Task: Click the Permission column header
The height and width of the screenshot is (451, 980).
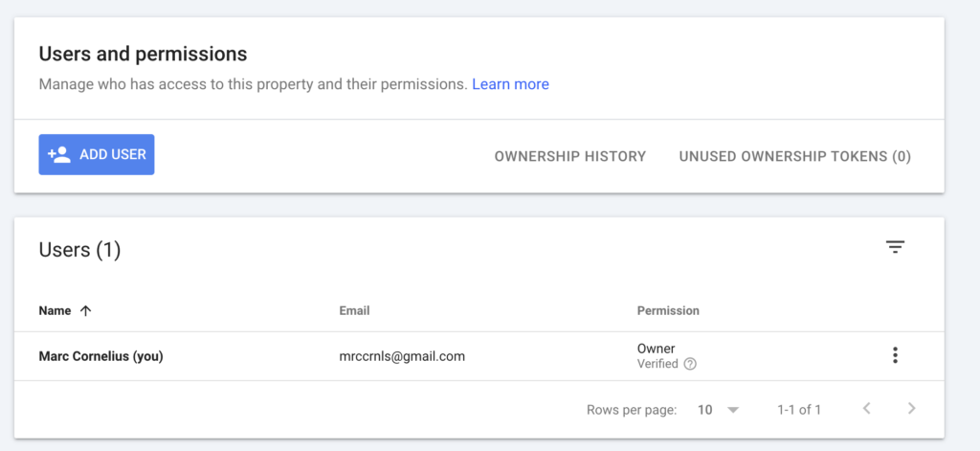Action: coord(668,310)
